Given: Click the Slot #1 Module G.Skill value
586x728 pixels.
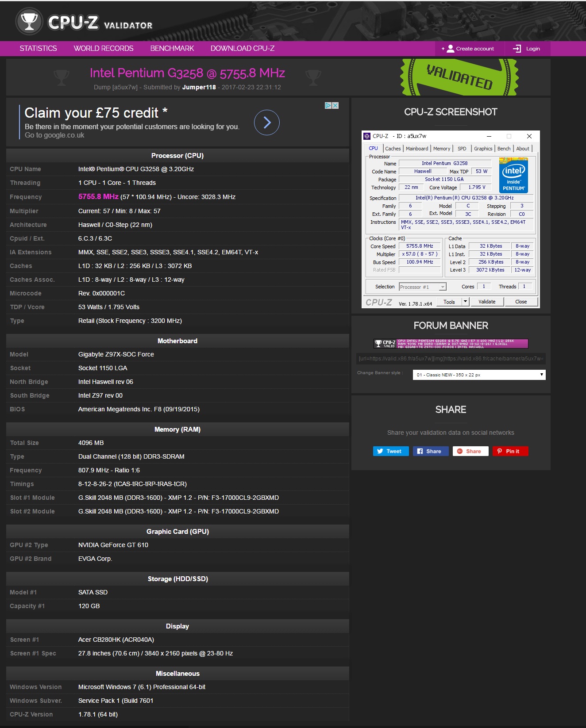Looking at the screenshot, I should click(x=179, y=498).
